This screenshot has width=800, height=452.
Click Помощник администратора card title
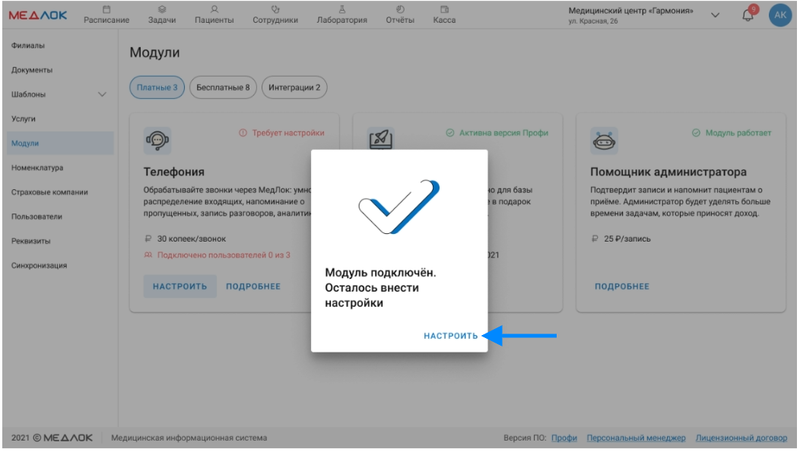point(668,172)
